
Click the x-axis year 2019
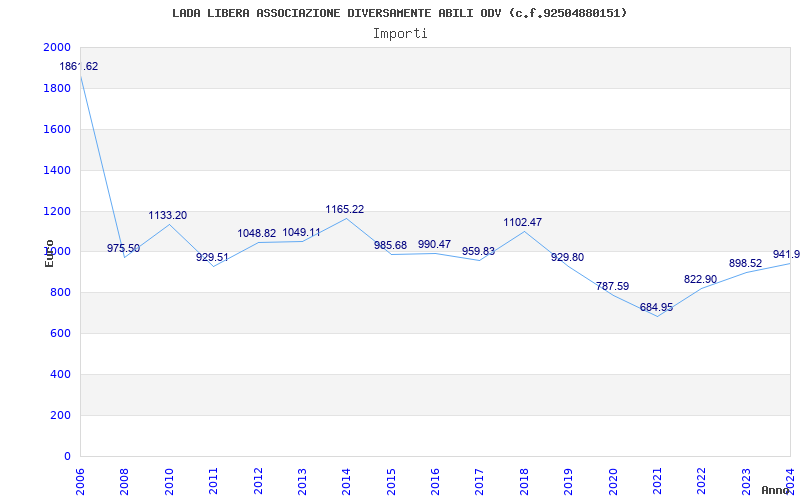(x=568, y=482)
